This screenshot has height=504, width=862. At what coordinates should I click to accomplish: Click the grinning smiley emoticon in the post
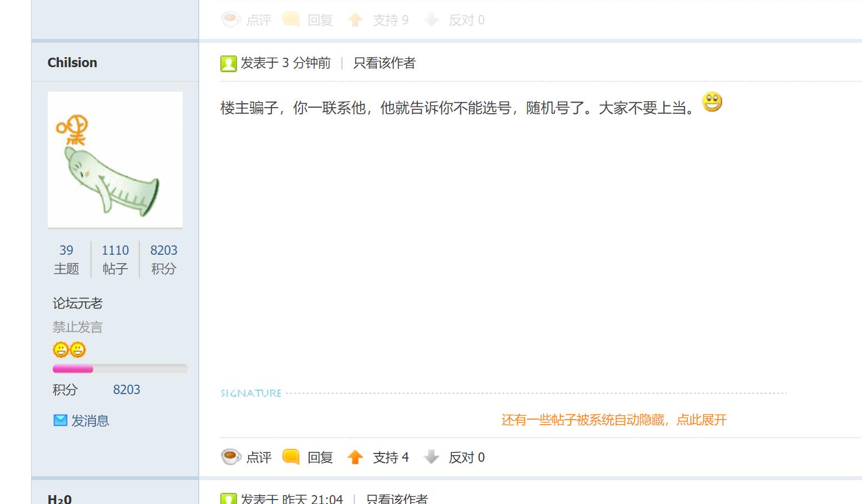tap(712, 102)
